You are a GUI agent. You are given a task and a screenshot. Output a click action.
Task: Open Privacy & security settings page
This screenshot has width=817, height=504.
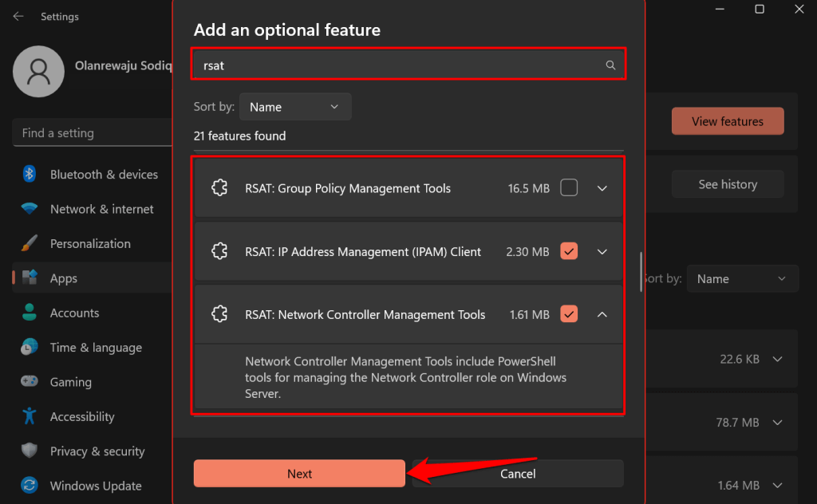[x=97, y=451]
